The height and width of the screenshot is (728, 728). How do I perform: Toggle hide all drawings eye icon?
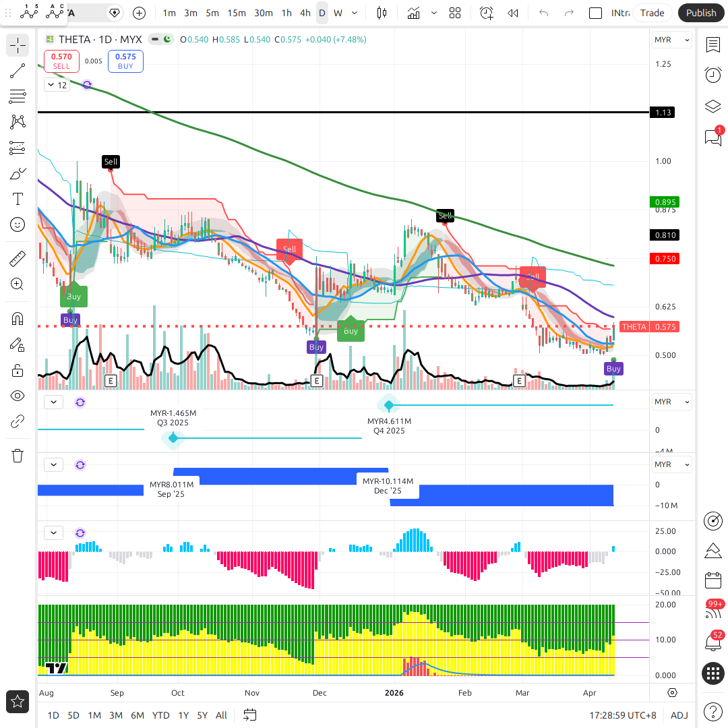(18, 396)
